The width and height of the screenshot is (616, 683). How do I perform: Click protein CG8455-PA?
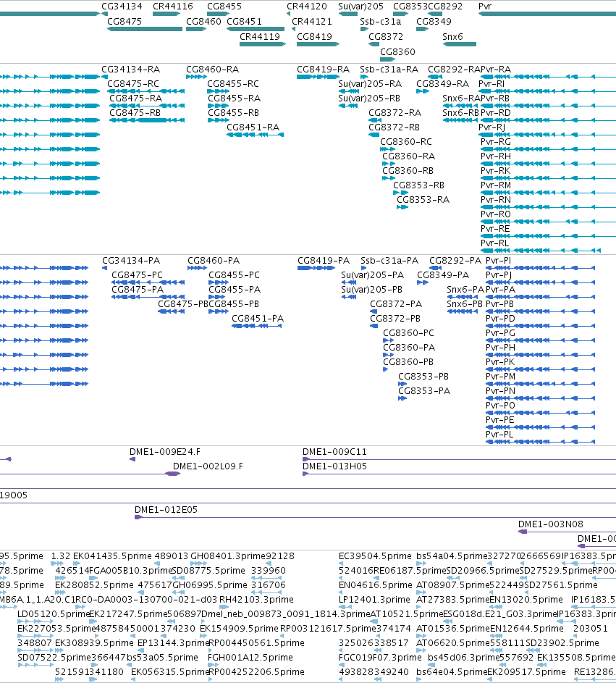235,289
